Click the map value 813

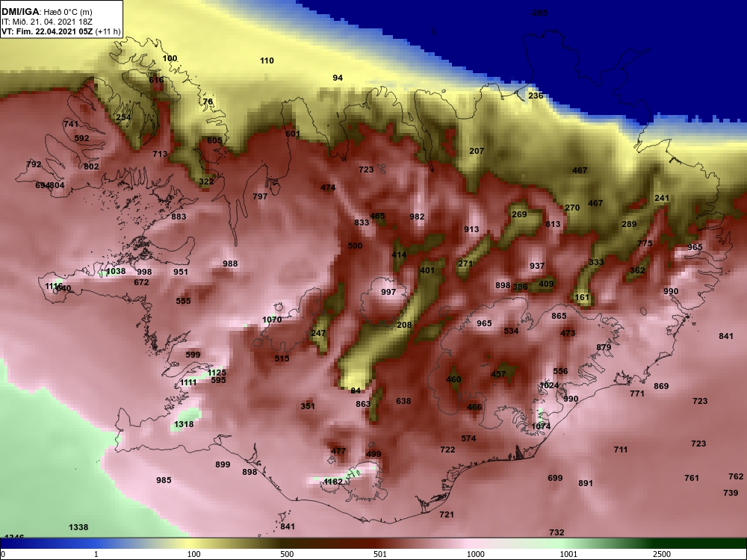click(553, 224)
